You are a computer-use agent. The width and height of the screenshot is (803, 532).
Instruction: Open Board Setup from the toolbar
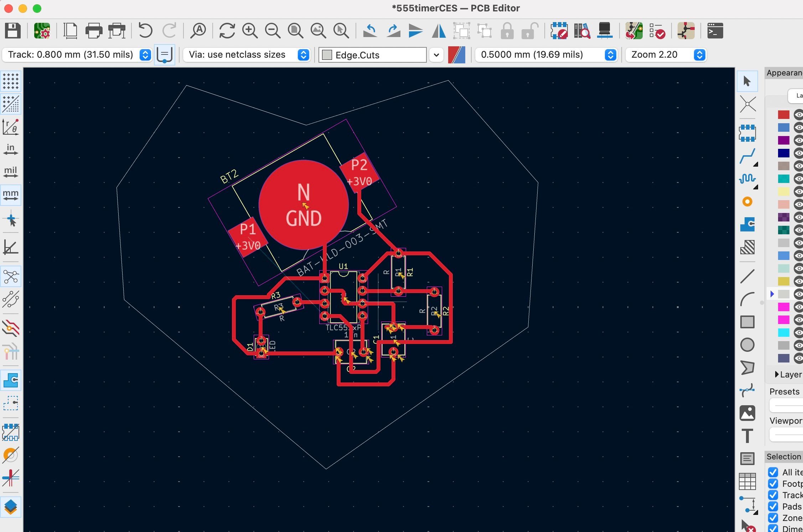pyautogui.click(x=42, y=31)
